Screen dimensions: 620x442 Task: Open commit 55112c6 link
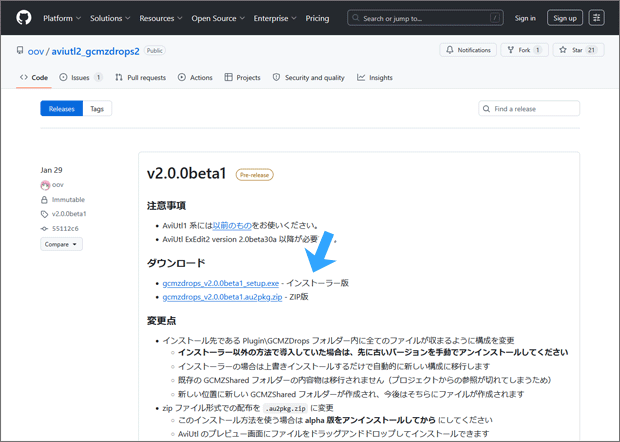point(64,229)
